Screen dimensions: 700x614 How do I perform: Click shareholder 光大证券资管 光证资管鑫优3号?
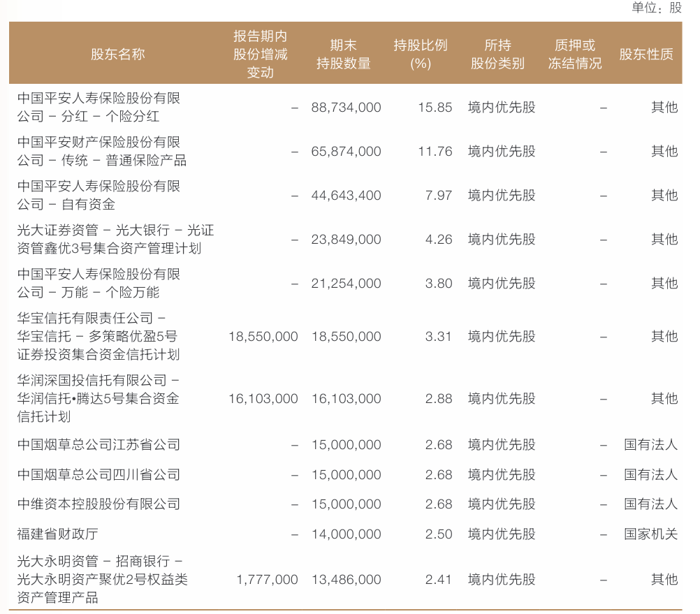tap(116, 240)
